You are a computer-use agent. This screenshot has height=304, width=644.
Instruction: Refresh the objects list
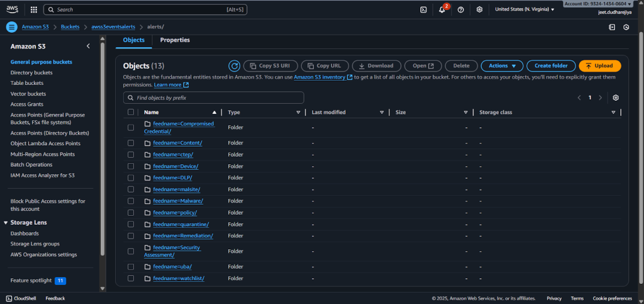(234, 65)
